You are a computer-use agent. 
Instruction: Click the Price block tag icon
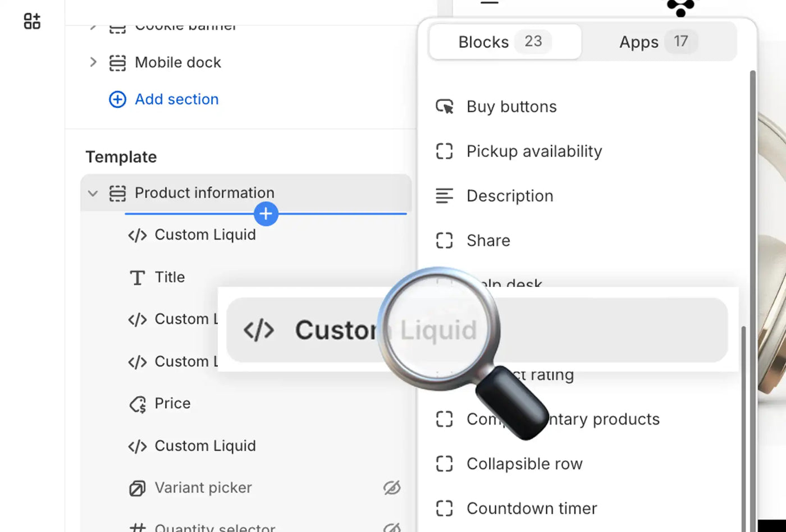tap(138, 404)
